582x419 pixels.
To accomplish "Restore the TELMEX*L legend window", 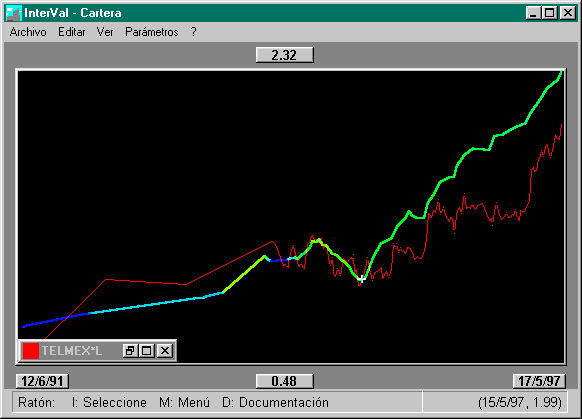I will click(x=130, y=351).
